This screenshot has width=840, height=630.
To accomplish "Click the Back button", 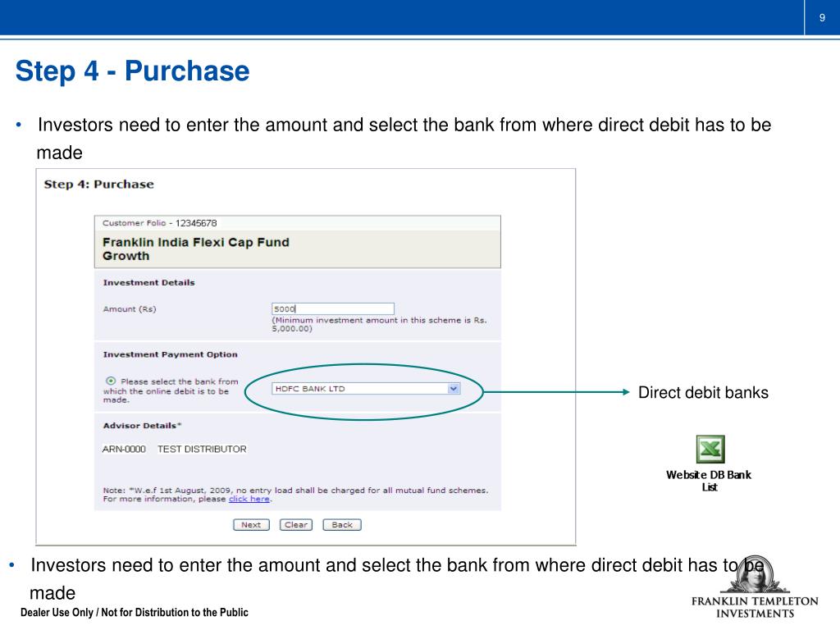I will click(342, 524).
